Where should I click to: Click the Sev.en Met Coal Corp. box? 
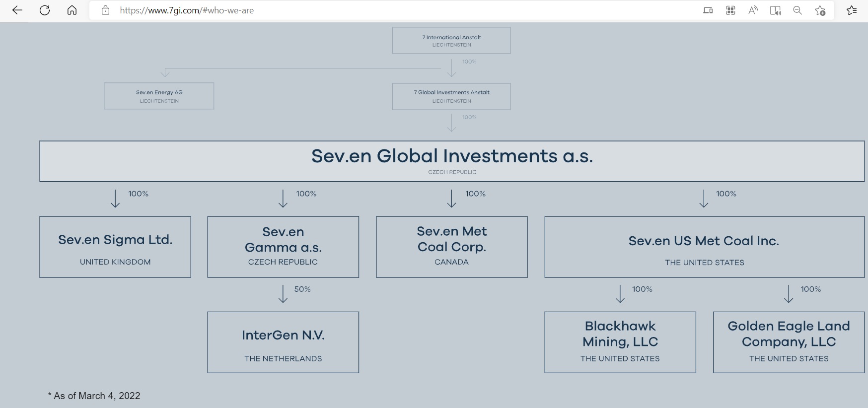click(x=452, y=247)
